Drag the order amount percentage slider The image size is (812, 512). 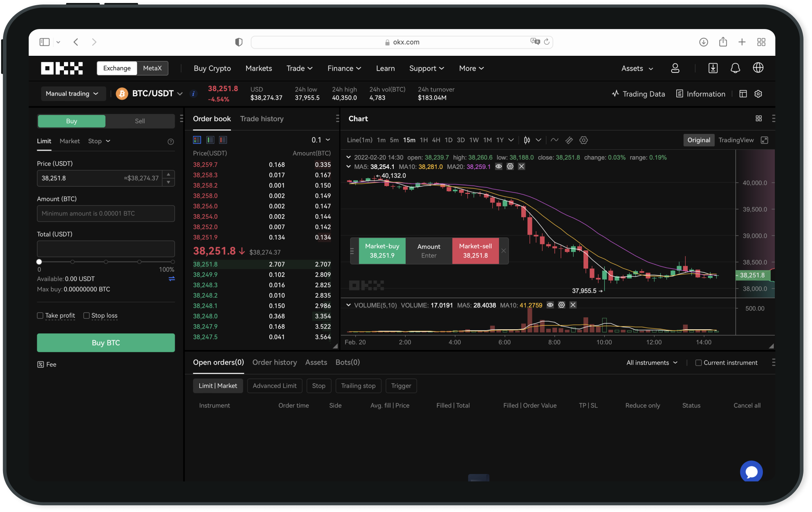pyautogui.click(x=39, y=261)
